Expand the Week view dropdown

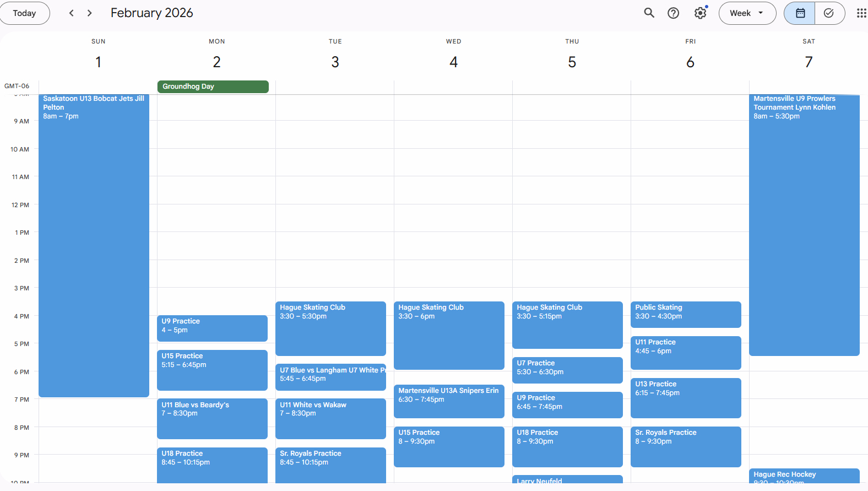tap(747, 13)
